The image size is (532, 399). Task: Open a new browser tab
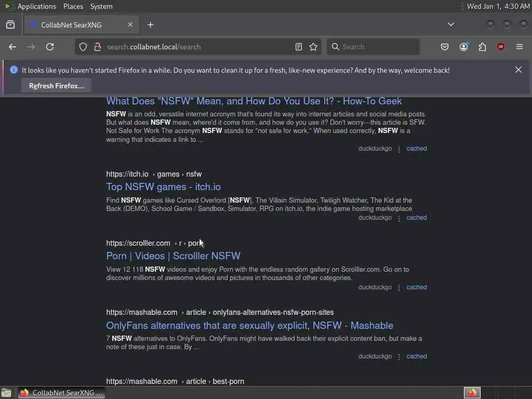click(151, 25)
